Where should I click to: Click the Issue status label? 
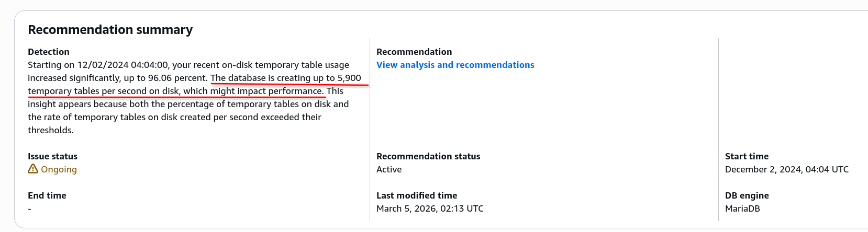click(x=52, y=156)
